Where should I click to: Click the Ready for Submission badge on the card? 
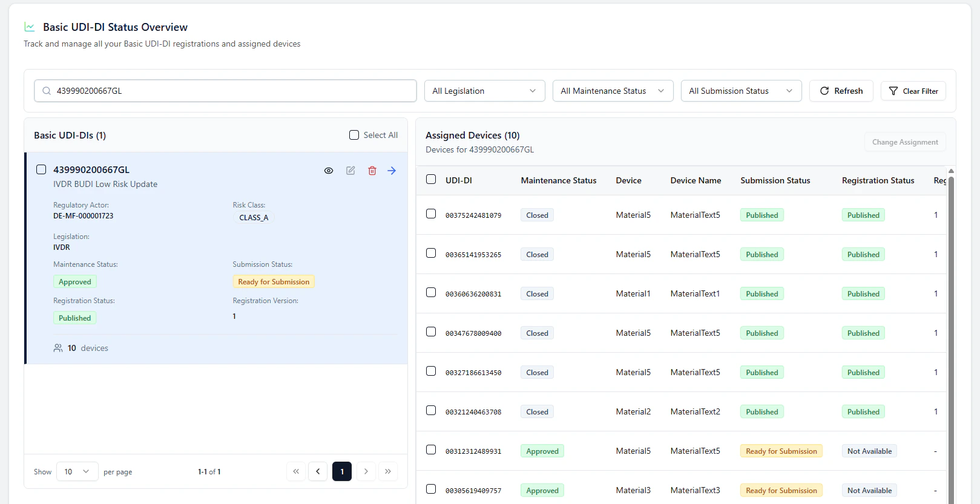[274, 282]
